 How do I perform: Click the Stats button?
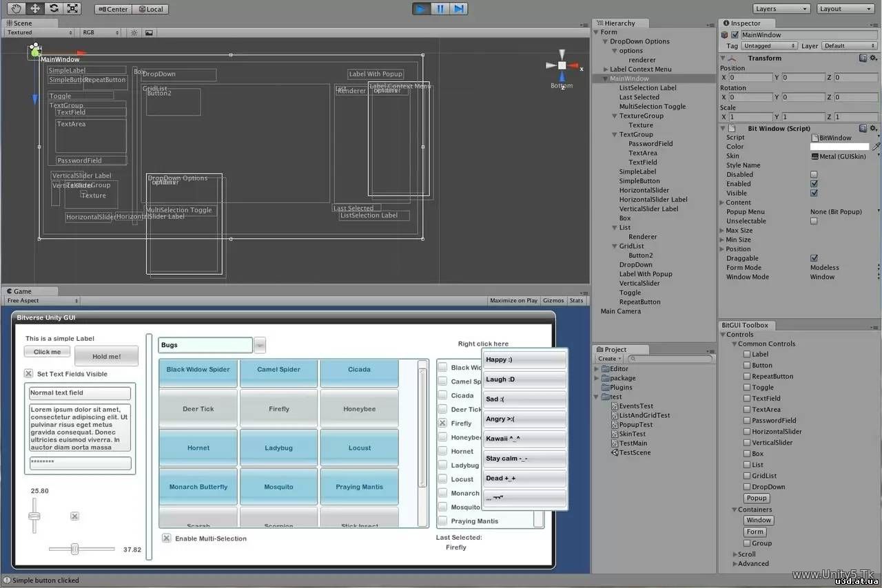tap(577, 301)
